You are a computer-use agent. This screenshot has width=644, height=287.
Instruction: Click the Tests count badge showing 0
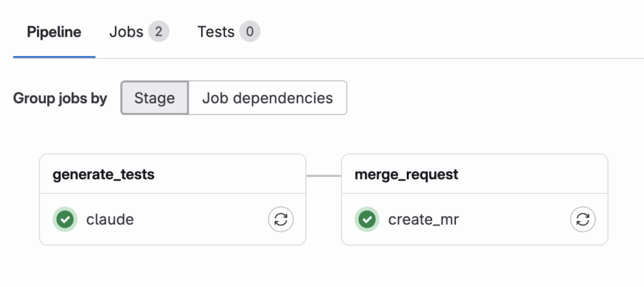point(250,31)
